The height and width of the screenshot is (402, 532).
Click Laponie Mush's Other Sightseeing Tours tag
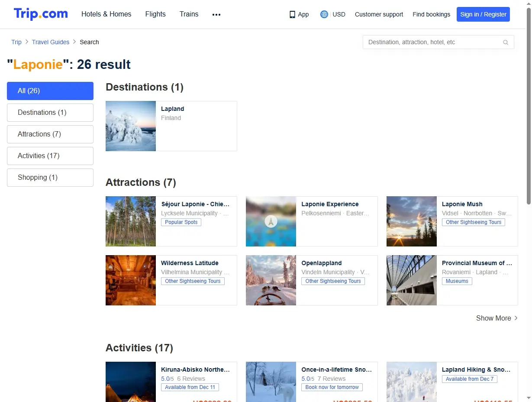474,222
